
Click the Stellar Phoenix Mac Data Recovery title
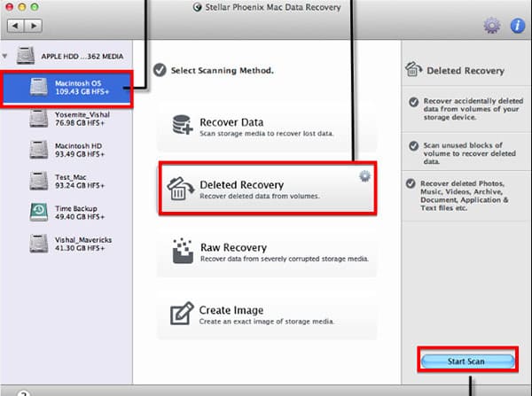click(x=273, y=7)
